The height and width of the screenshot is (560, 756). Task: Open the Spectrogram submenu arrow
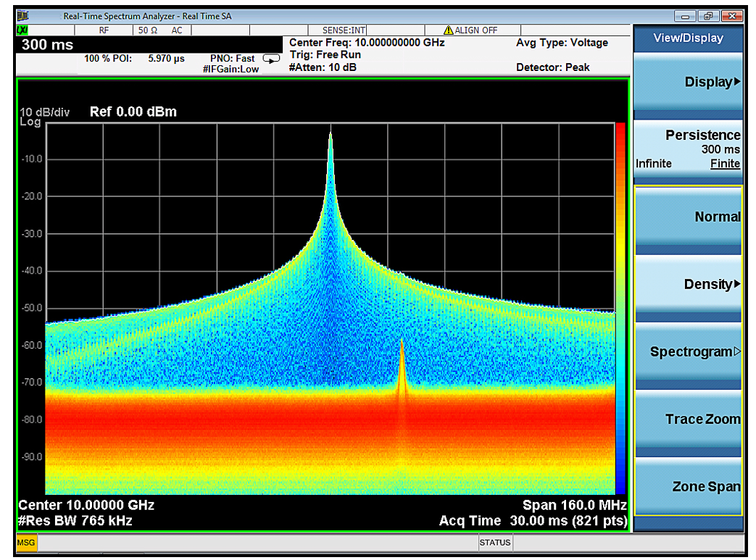737,352
